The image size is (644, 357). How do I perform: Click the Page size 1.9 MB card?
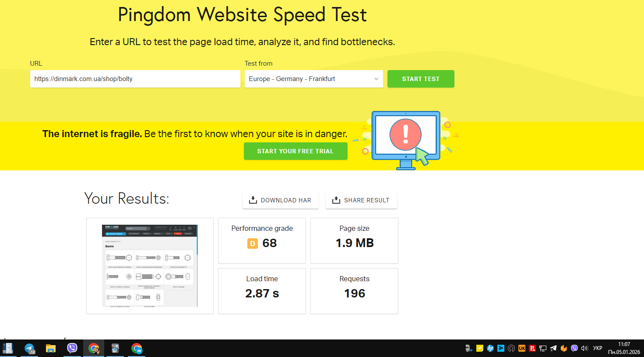tap(354, 240)
